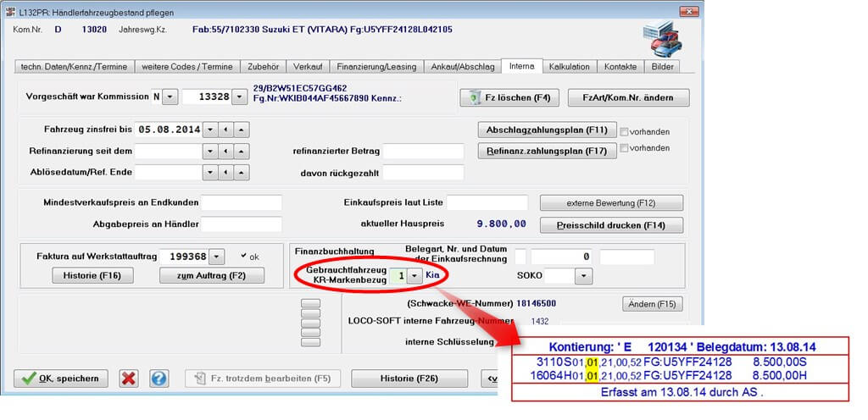Open help with the question mark icon
868x420 pixels.
pos(159,379)
